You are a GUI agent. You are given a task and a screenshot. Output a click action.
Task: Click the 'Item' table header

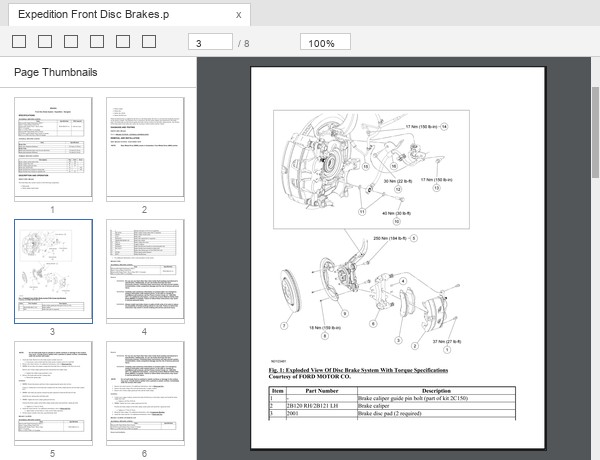click(x=277, y=391)
